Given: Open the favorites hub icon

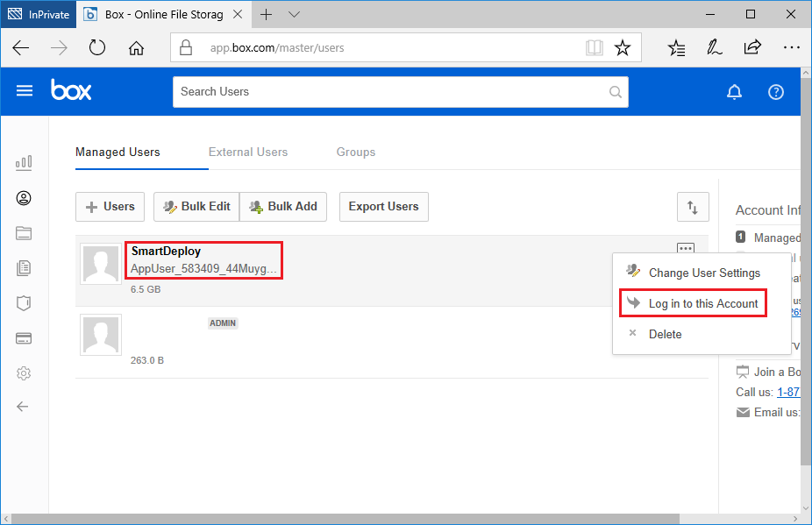Looking at the screenshot, I should 676,47.
